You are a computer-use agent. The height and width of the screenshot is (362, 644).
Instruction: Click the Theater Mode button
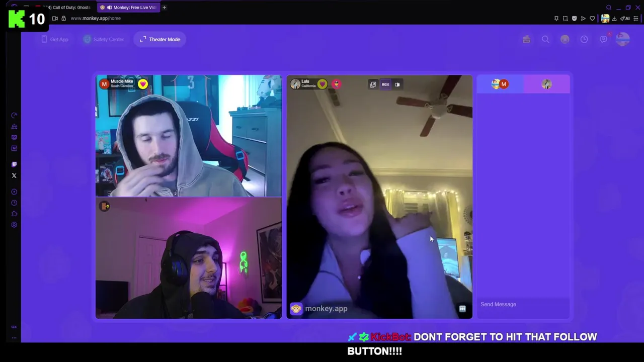[x=160, y=39]
